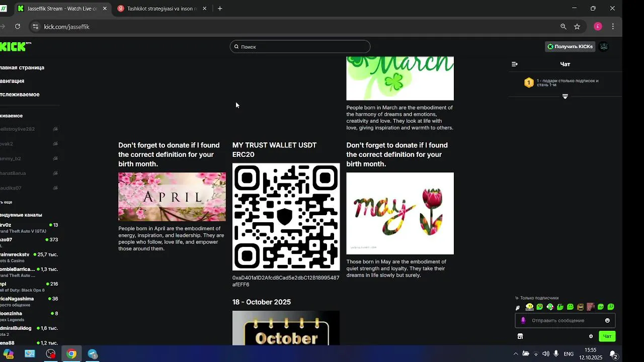The width and height of the screenshot is (644, 362).
Task: Click the volume icon in system tray
Action: 546,354
